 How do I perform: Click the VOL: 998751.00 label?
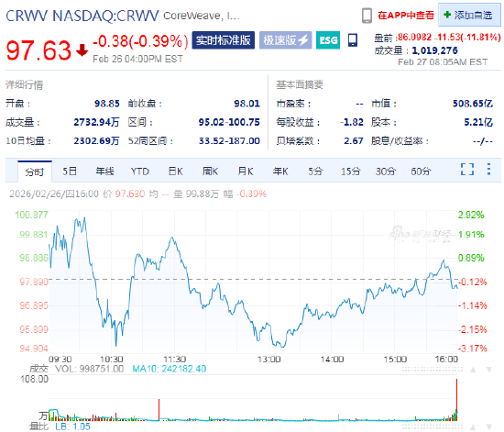(x=90, y=369)
